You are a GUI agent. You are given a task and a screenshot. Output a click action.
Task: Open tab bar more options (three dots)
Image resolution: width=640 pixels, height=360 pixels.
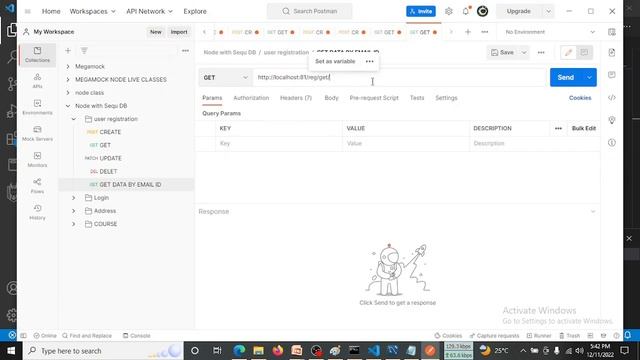(x=484, y=32)
